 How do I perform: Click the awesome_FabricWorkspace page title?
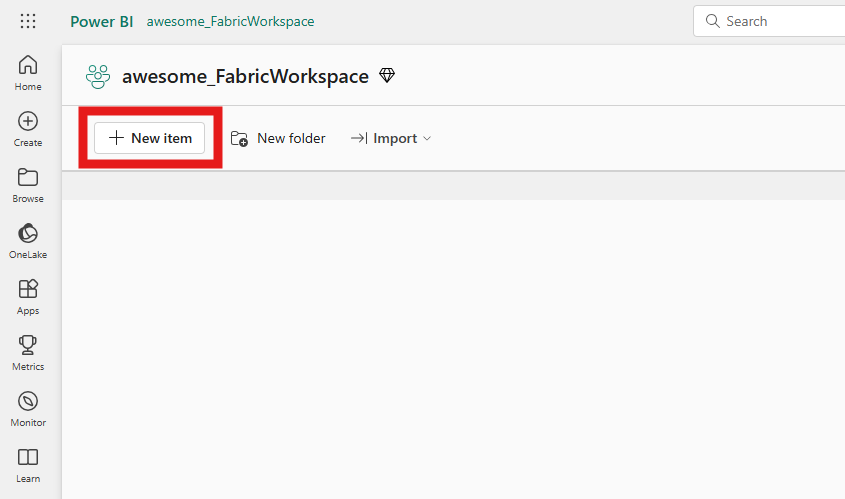point(245,77)
